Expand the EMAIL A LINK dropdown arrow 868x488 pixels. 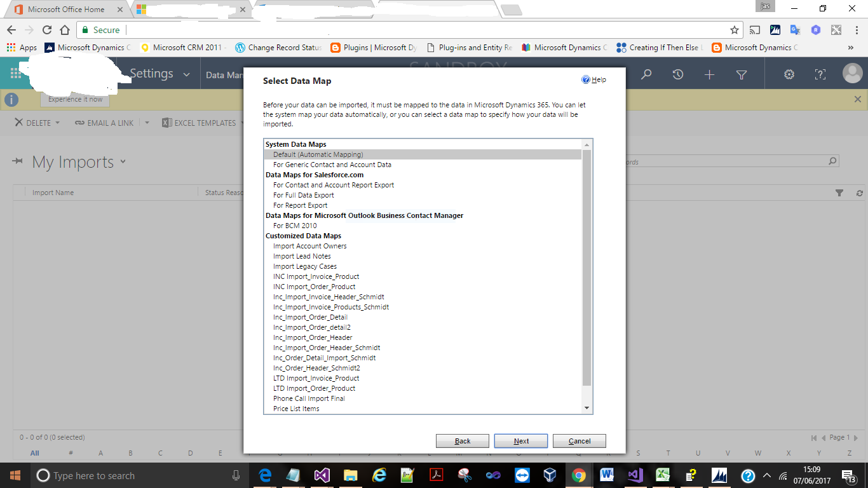[147, 123]
